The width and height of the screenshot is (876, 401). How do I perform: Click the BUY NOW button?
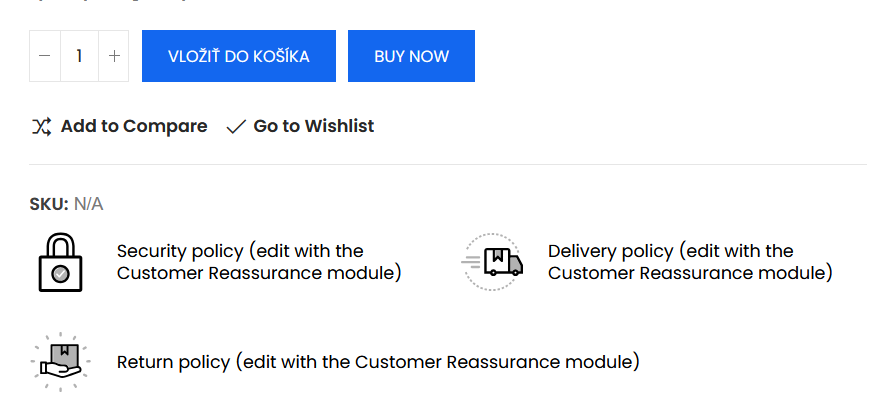(411, 56)
